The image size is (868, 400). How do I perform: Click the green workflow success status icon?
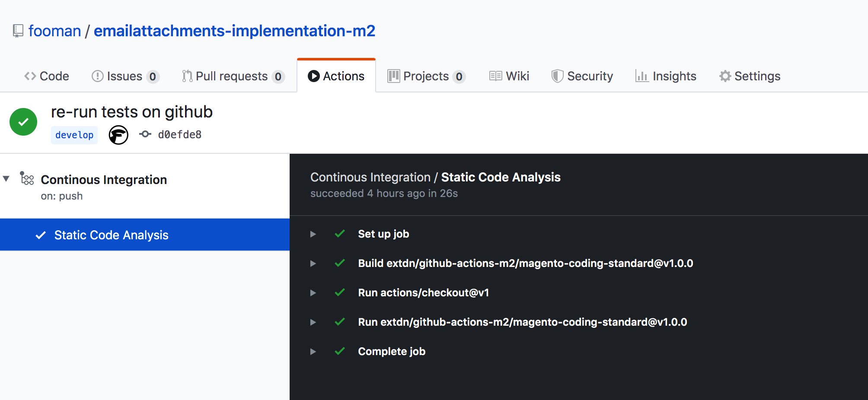pos(23,122)
